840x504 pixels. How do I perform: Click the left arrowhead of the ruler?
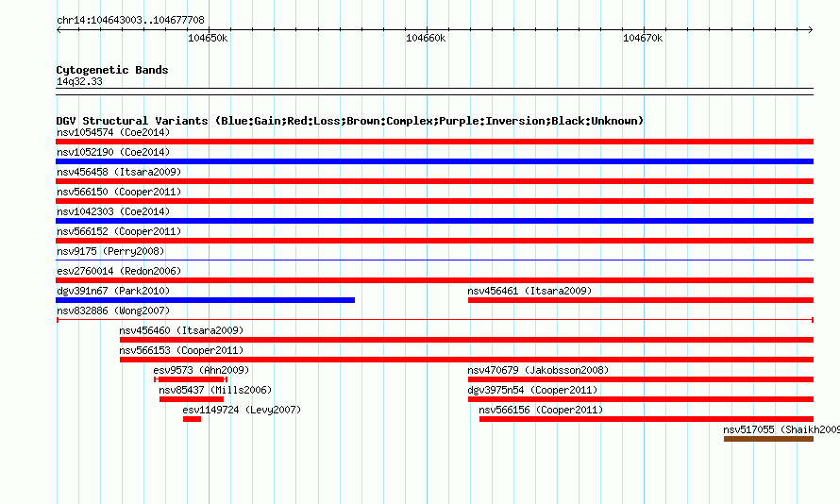[x=59, y=29]
